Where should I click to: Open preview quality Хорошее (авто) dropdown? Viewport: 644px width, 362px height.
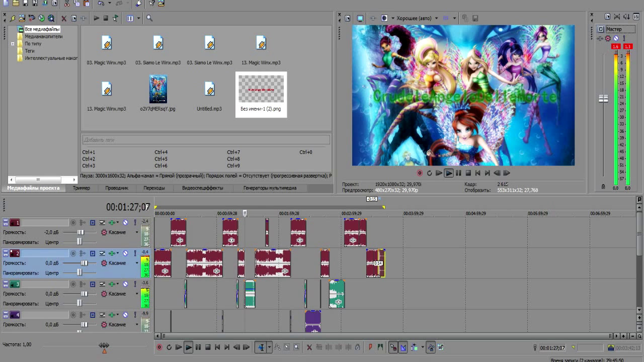[436, 19]
